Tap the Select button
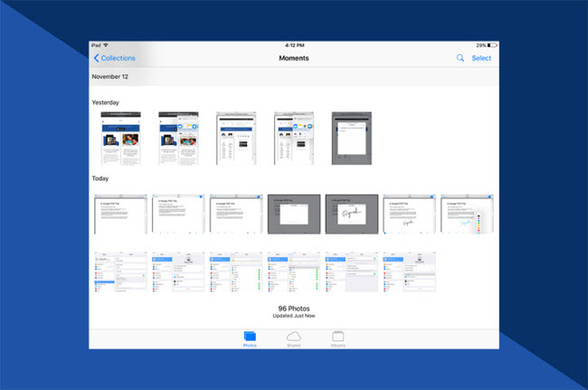Image resolution: width=588 pixels, height=390 pixels. pos(481,58)
